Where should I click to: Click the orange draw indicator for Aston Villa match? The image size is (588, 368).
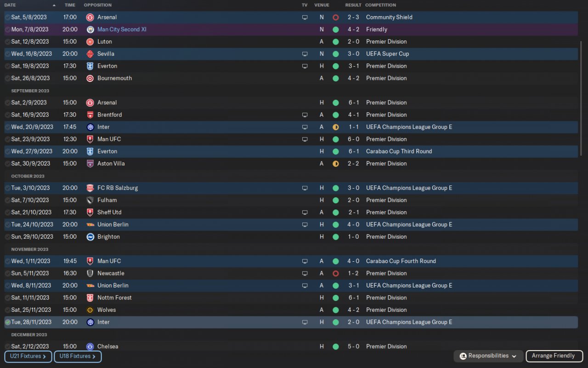(x=335, y=164)
